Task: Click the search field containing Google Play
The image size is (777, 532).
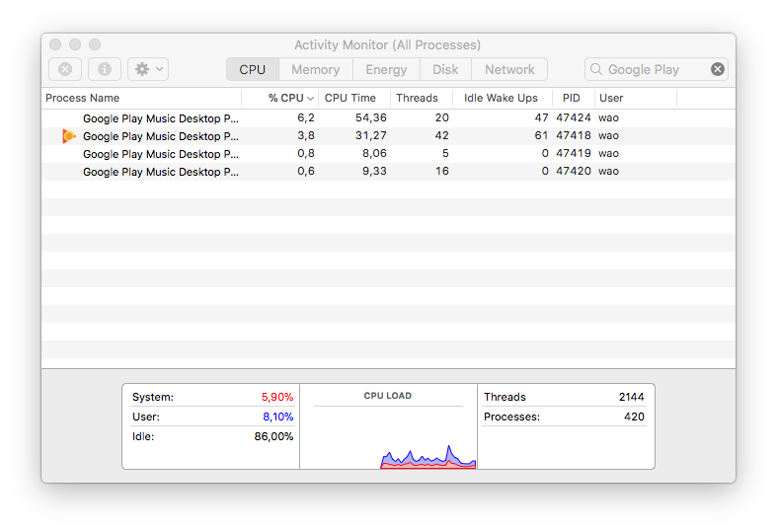Action: pyautogui.click(x=657, y=69)
